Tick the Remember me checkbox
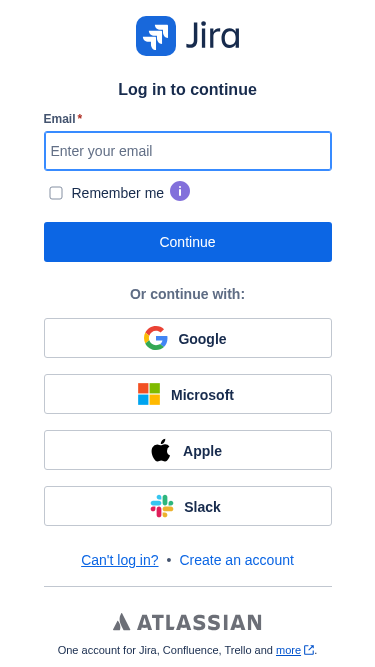 tap(56, 193)
